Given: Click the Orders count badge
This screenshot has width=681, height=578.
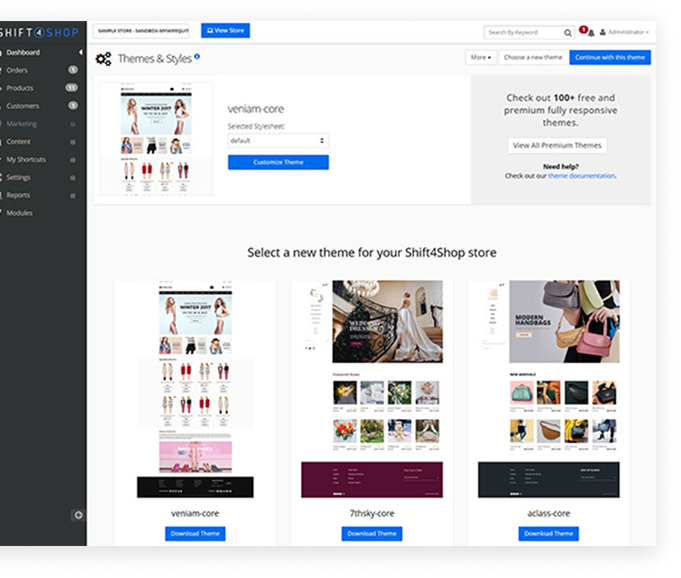Looking at the screenshot, I should click(73, 69).
